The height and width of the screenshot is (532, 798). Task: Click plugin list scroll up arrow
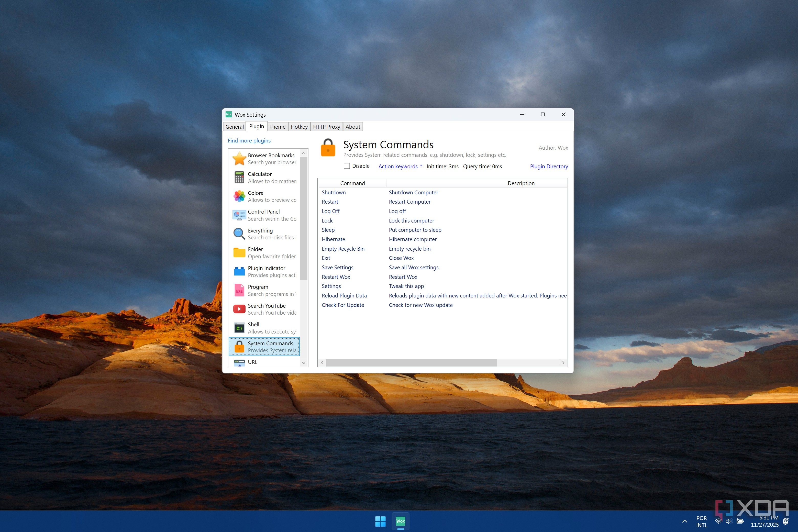click(304, 153)
